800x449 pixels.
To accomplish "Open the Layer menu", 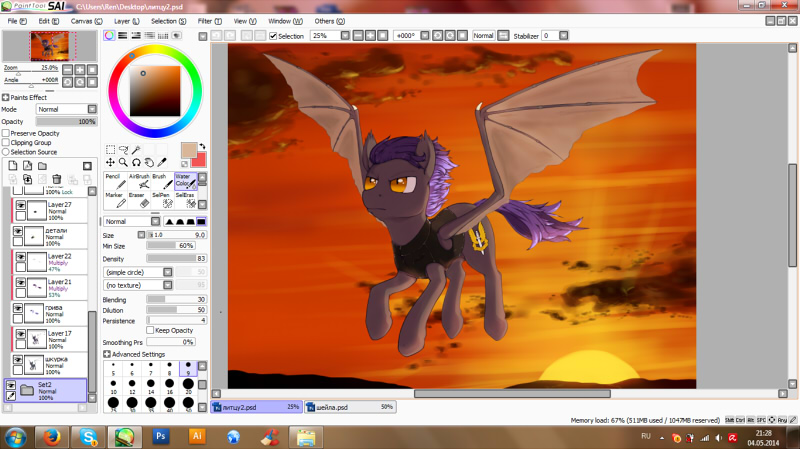I will 127,21.
